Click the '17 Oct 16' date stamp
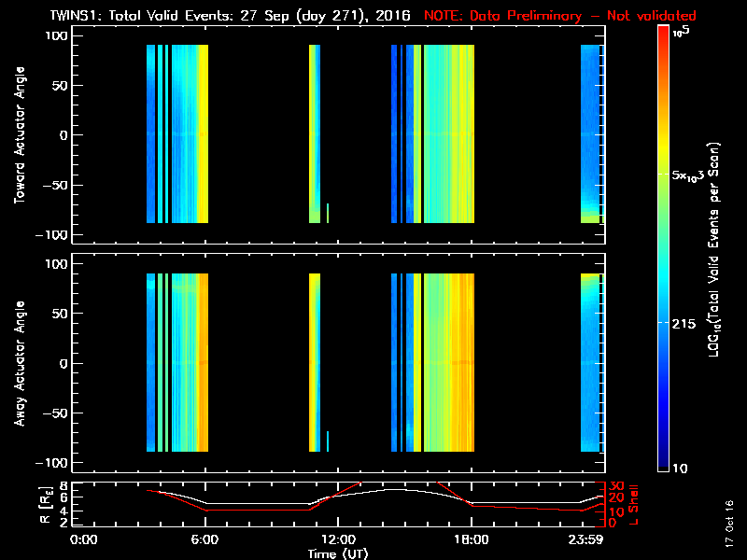 click(729, 528)
